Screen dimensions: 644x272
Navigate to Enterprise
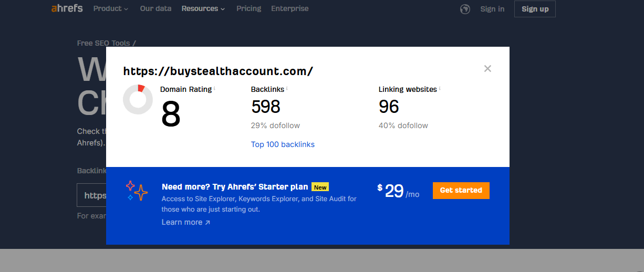pyautogui.click(x=290, y=8)
